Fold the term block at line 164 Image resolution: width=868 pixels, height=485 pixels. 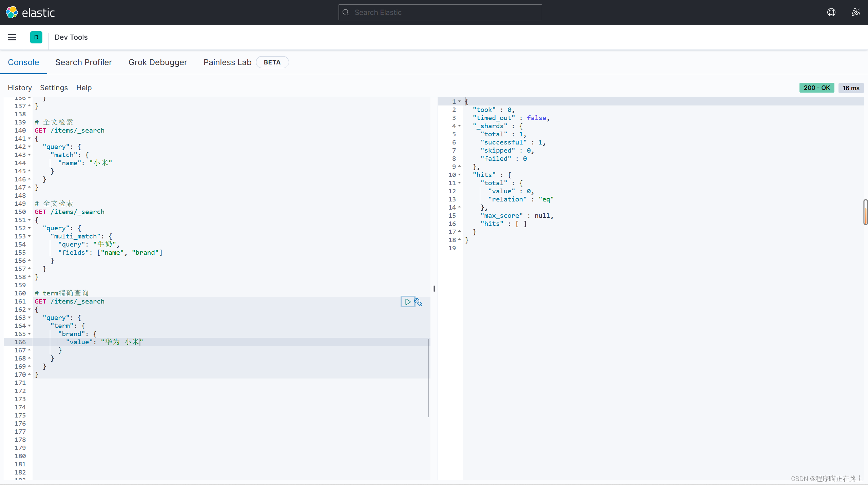coord(30,326)
